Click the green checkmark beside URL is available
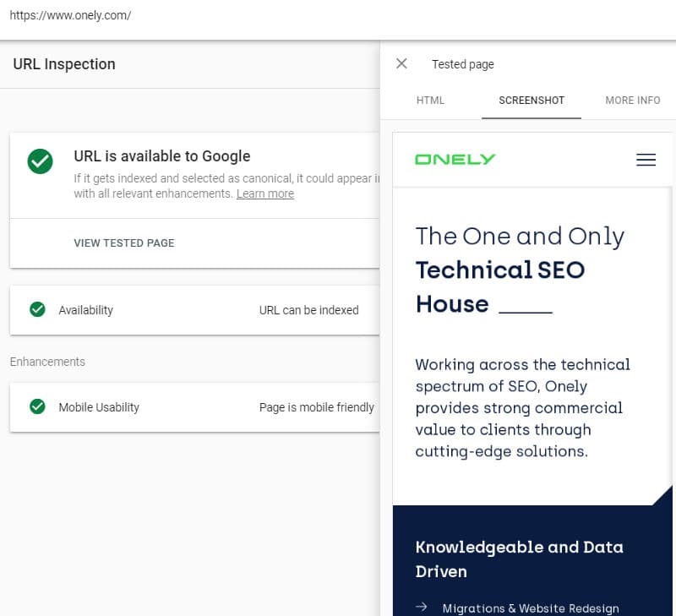Image resolution: width=676 pixels, height=616 pixels. (40, 161)
